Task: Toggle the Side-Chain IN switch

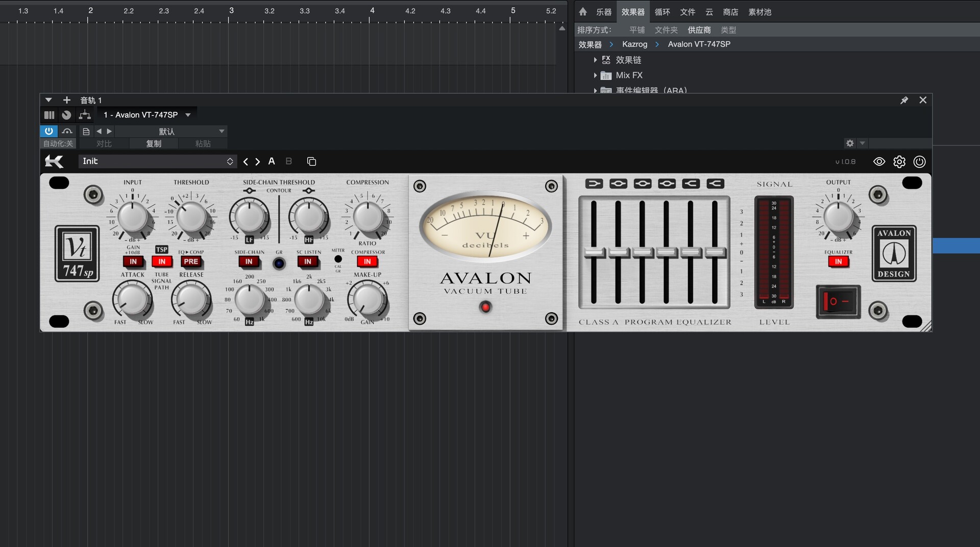Action: point(249,262)
